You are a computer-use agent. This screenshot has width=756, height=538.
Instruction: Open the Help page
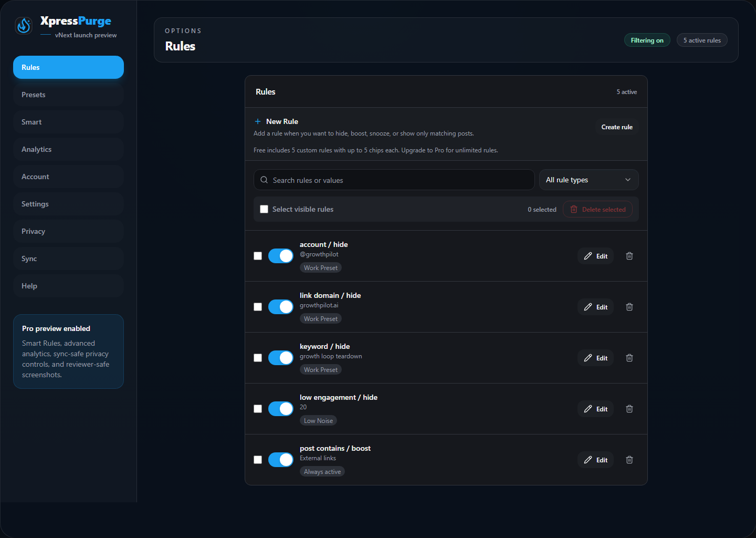68,286
